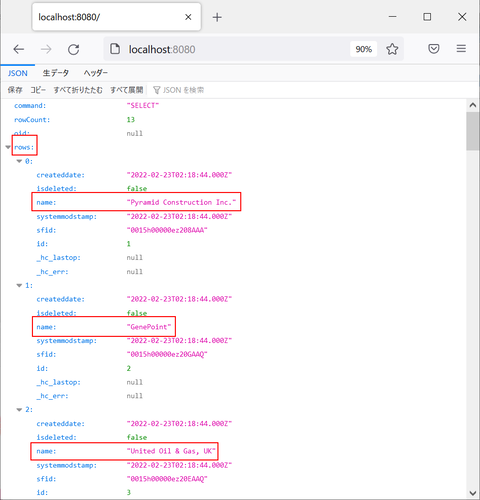Select row 0 createddate value
The height and width of the screenshot is (500, 480).
coord(179,175)
